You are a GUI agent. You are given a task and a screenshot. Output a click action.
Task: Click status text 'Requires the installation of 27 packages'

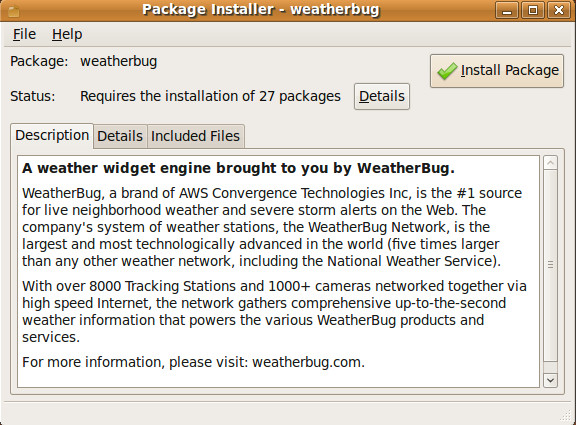point(210,96)
